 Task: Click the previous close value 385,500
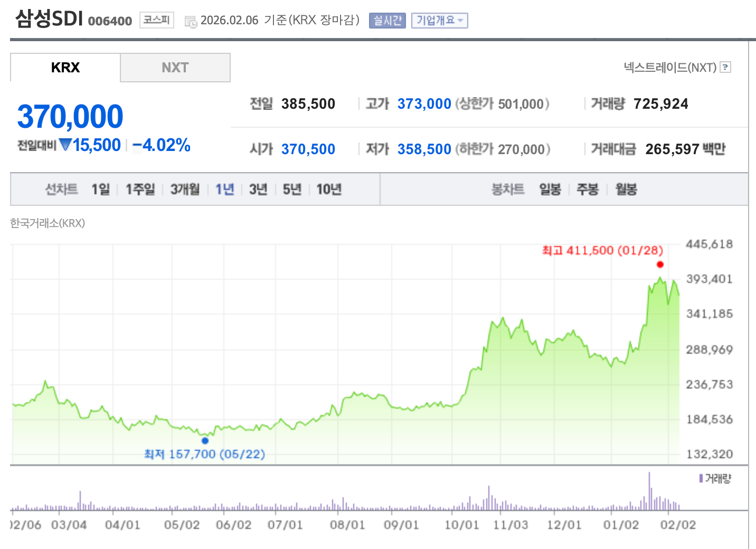(x=308, y=103)
